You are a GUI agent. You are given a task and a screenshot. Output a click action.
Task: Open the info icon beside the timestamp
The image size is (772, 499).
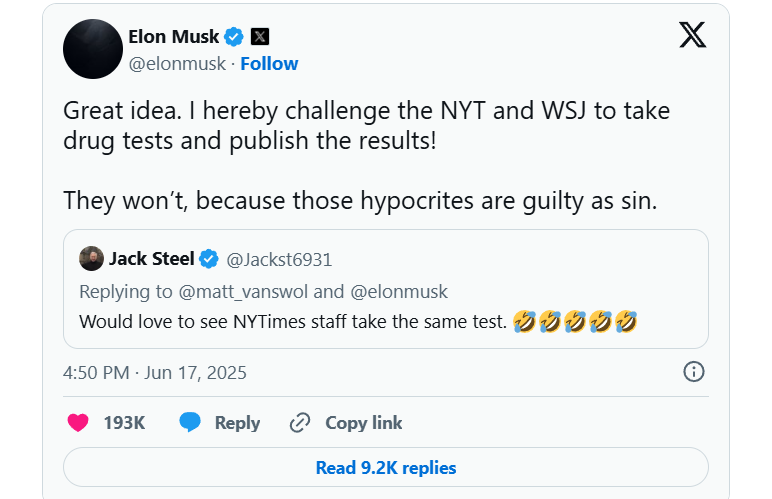point(693,372)
